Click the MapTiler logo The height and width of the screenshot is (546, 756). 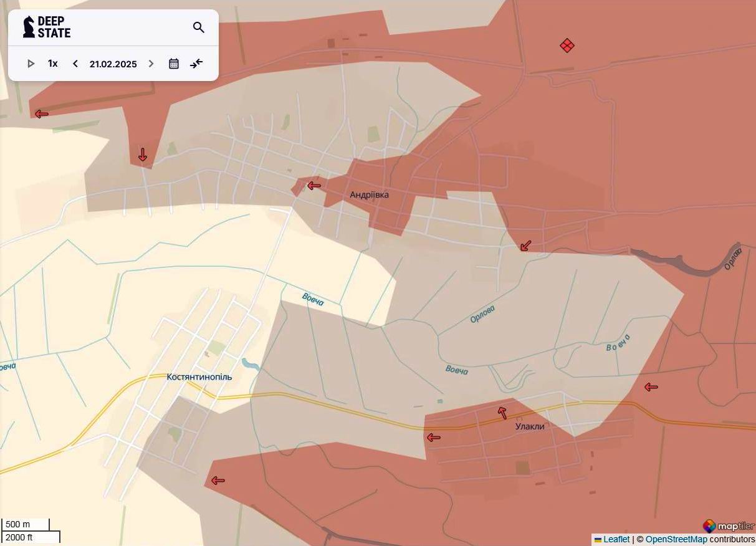click(725, 526)
